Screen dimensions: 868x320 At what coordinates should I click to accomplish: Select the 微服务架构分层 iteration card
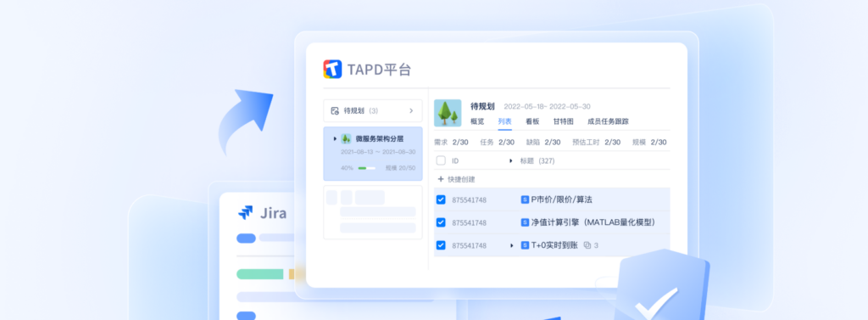tap(373, 154)
